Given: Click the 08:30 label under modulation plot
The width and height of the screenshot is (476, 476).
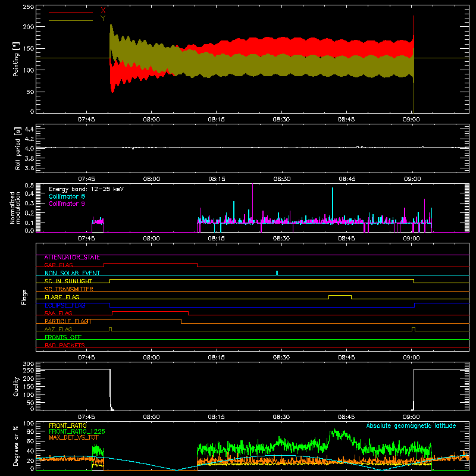Looking at the screenshot, I should (281, 239).
